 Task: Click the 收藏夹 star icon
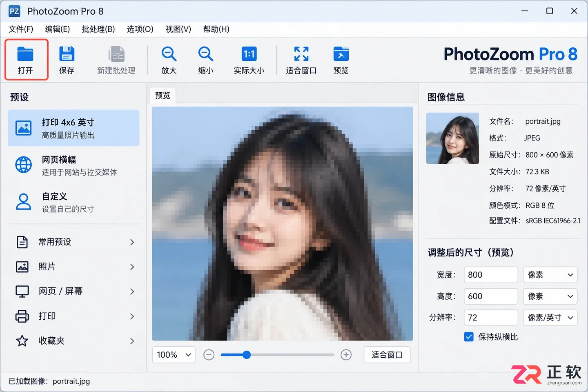pos(22,341)
